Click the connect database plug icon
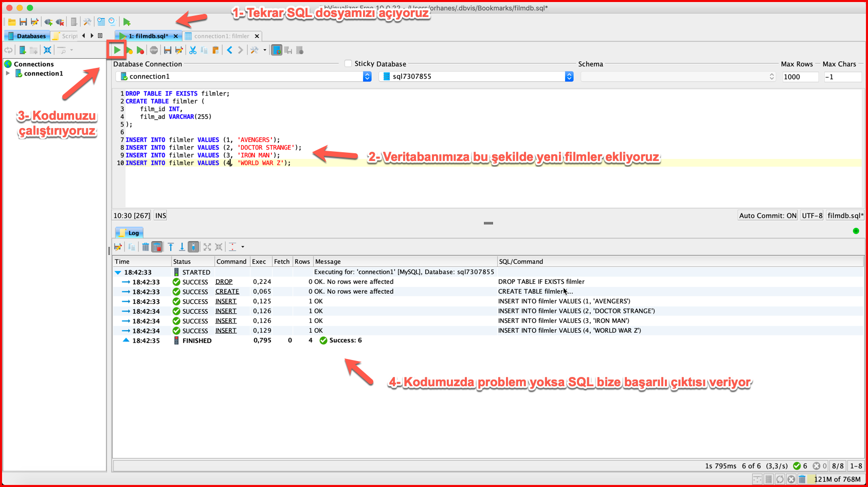868x487 pixels. tap(48, 22)
